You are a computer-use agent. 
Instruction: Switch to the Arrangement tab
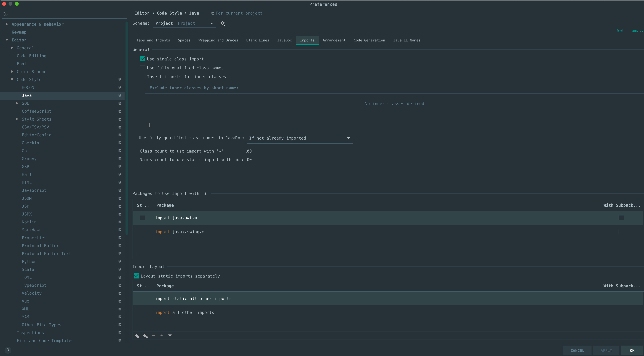pyautogui.click(x=334, y=40)
